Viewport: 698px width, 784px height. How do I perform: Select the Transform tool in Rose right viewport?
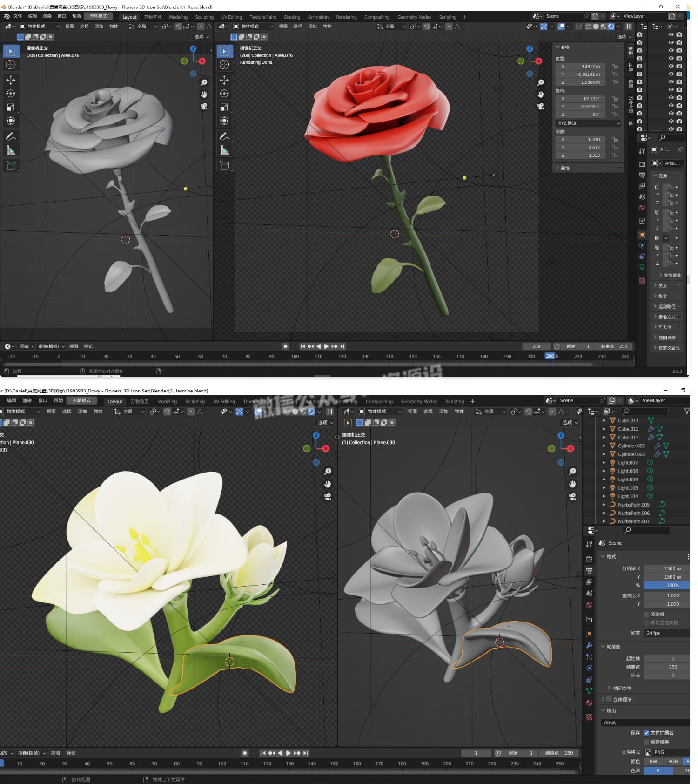tap(224, 121)
